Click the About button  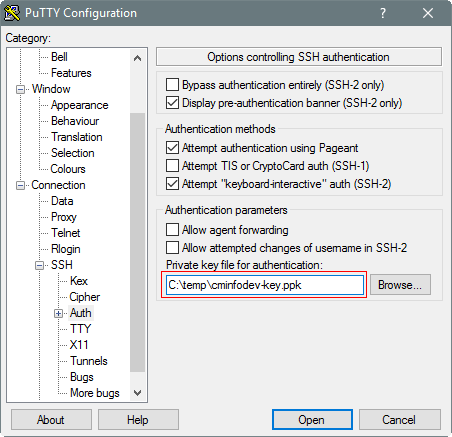pos(51,420)
